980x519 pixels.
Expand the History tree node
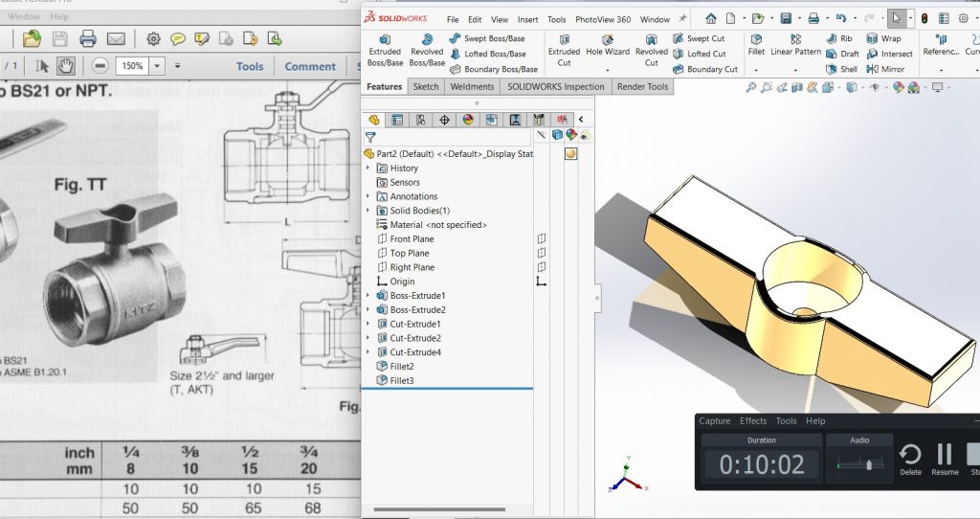(368, 168)
